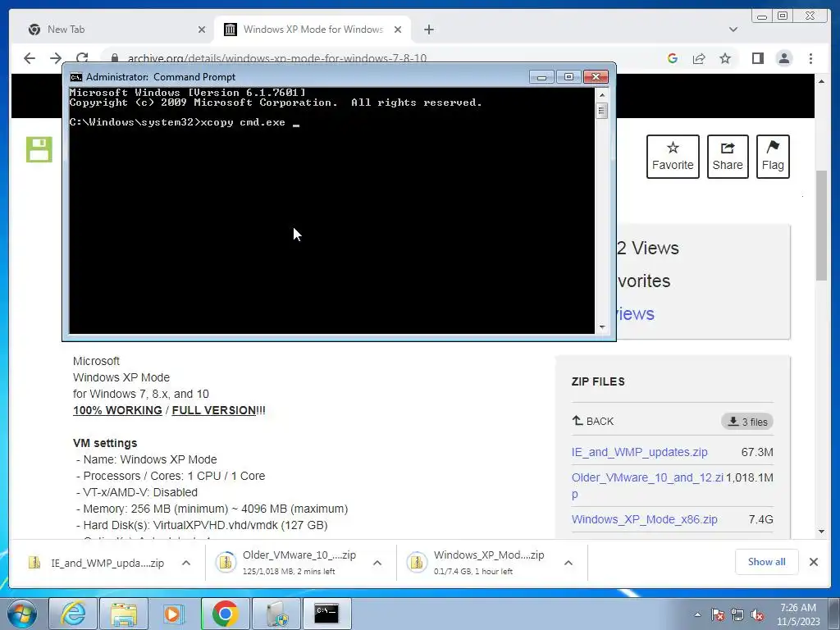Click 100% WORKING underlined text
Viewport: 840px width, 630px height.
(x=117, y=410)
